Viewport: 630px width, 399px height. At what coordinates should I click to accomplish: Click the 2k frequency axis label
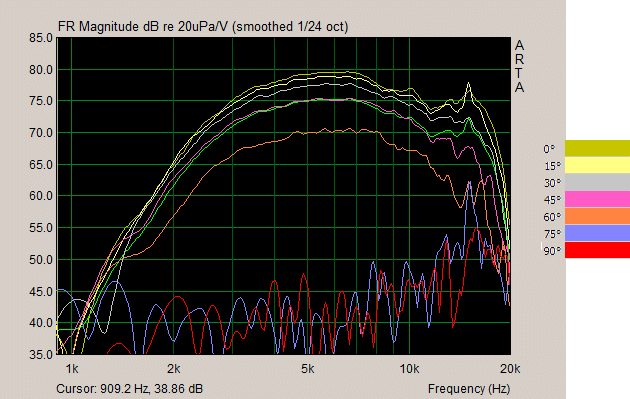pos(174,369)
